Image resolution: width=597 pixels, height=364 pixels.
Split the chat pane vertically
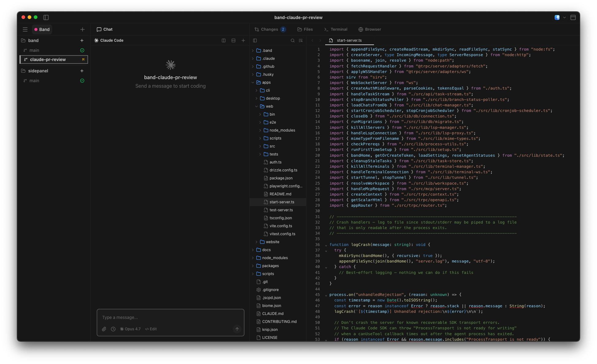pos(224,40)
